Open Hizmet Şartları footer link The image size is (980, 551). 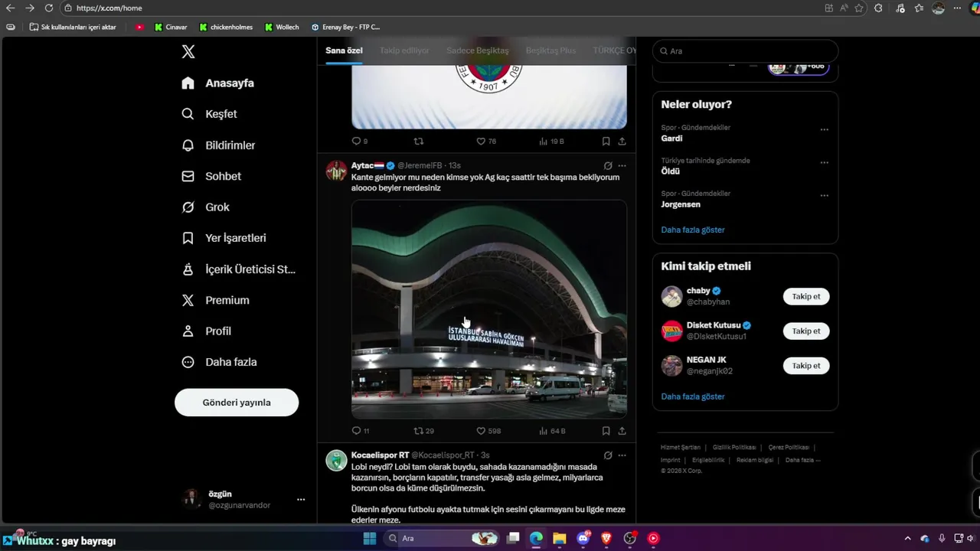pos(681,447)
